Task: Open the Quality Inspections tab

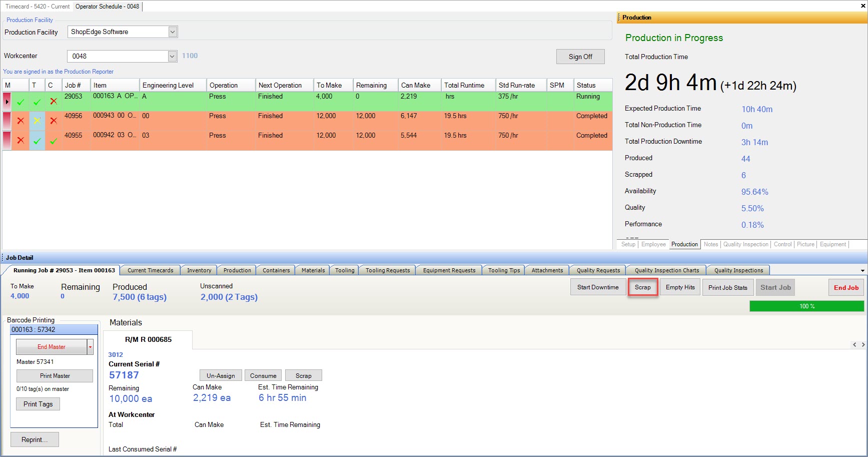Action: (x=738, y=270)
